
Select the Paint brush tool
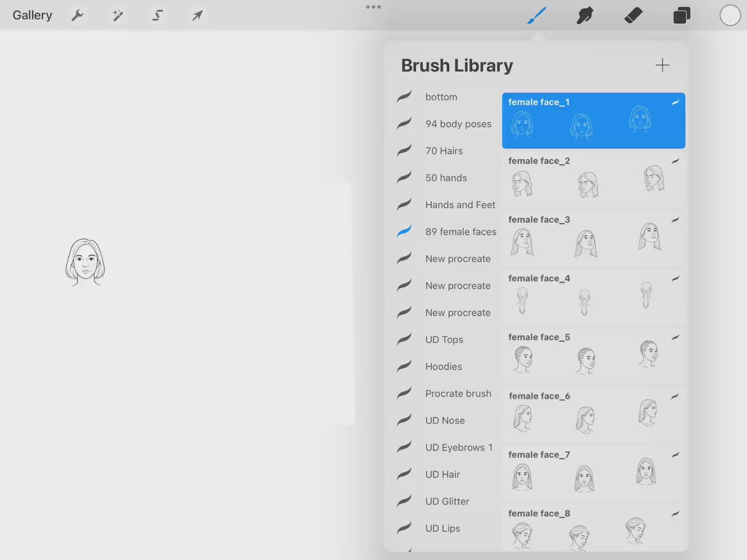[x=536, y=15]
